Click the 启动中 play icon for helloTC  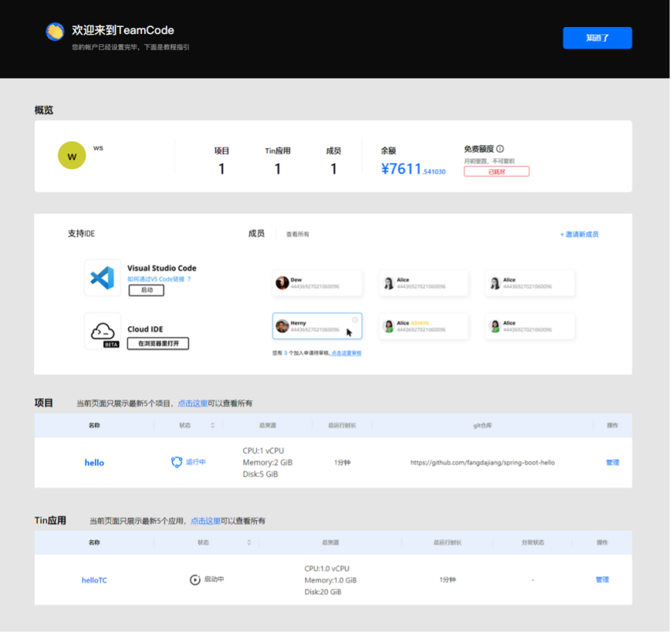tap(195, 581)
